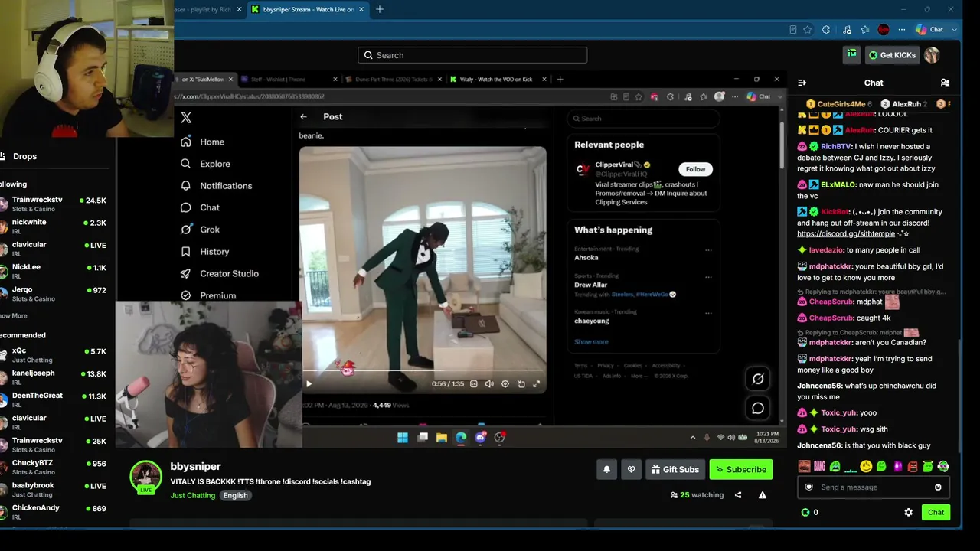980x551 pixels.
Task: Show hidden icons in the streamed system tray
Action: (694, 438)
